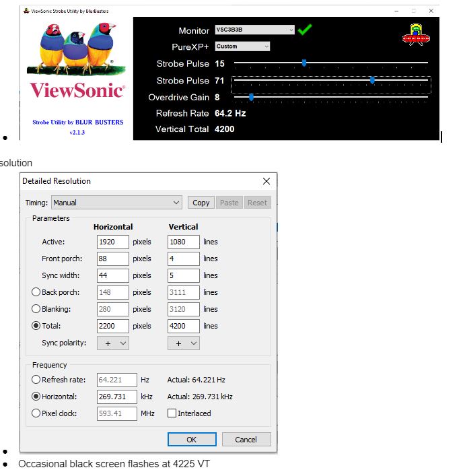
Task: Open the horizontal Sync polarity dropdown
Action: click(112, 343)
